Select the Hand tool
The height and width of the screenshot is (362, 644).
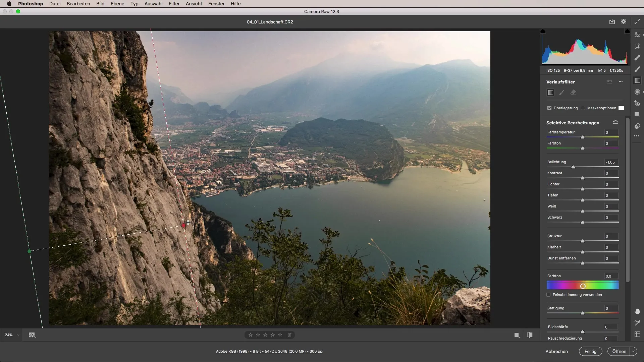point(637,311)
